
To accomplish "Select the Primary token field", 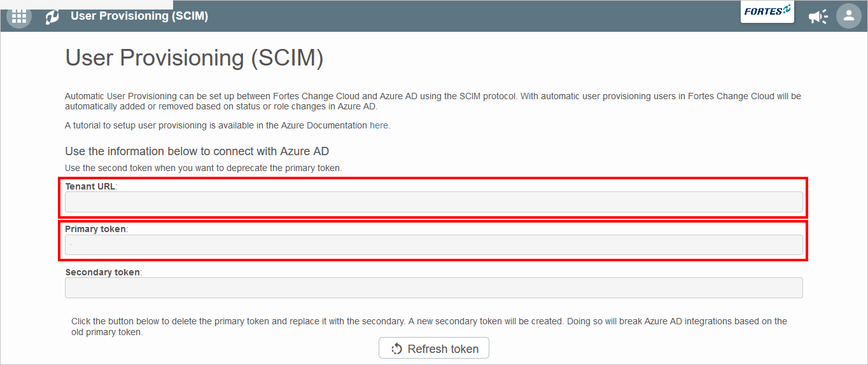I will coord(434,245).
